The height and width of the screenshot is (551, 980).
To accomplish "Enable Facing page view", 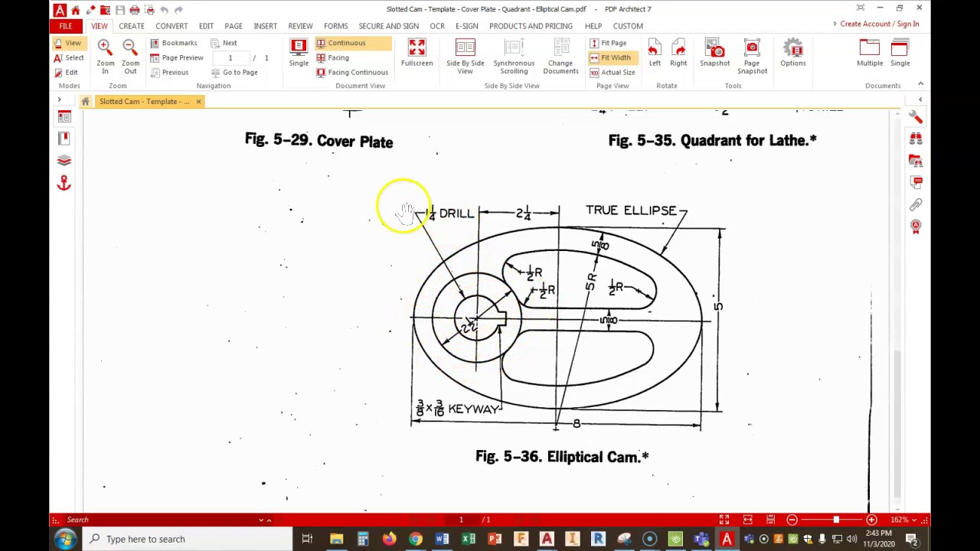I will 332,57.
